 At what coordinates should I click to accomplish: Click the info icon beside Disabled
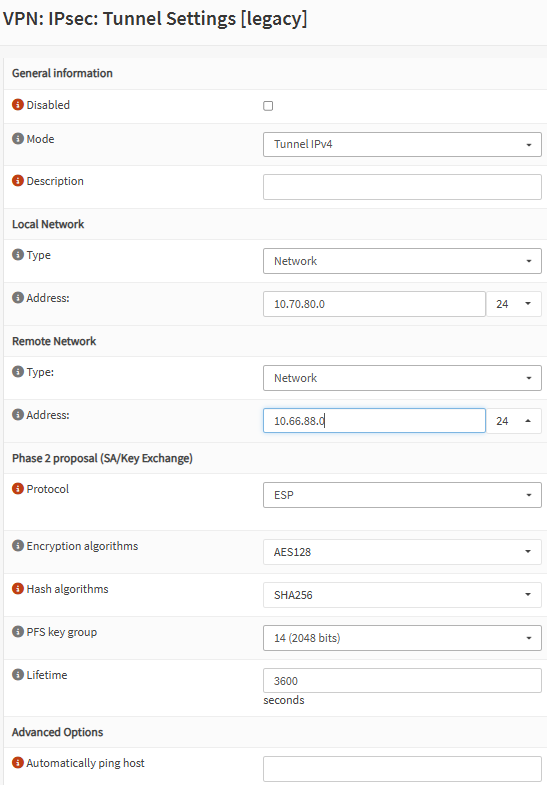click(18, 105)
